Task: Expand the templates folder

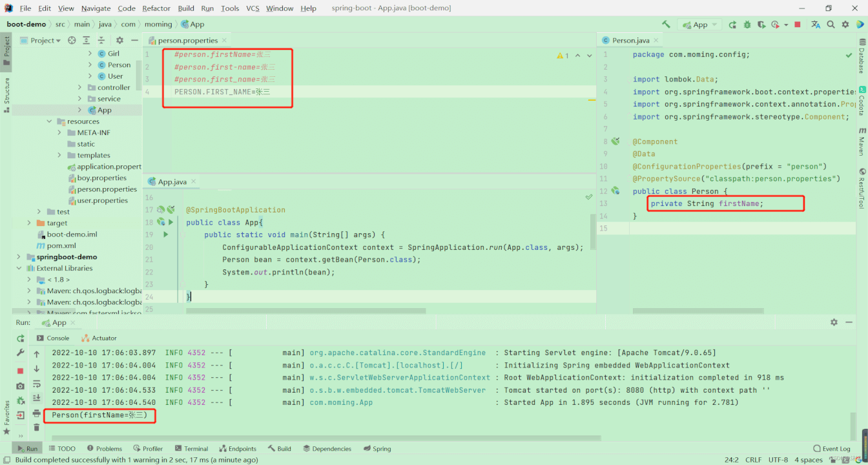Action: coord(60,156)
